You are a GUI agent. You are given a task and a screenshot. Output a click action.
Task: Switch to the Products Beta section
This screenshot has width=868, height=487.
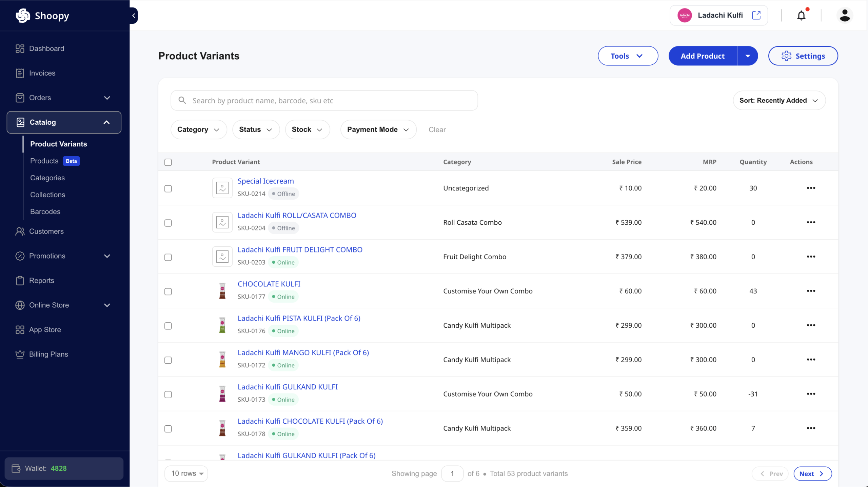click(44, 161)
